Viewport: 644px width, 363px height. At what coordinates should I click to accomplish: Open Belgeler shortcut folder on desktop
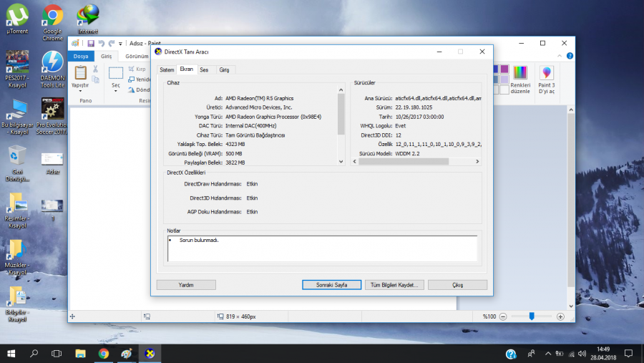(17, 304)
